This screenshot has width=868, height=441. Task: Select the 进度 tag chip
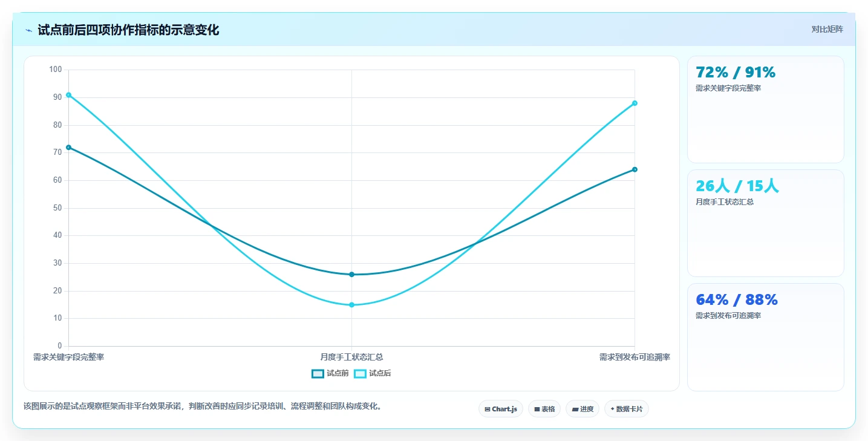click(x=582, y=409)
